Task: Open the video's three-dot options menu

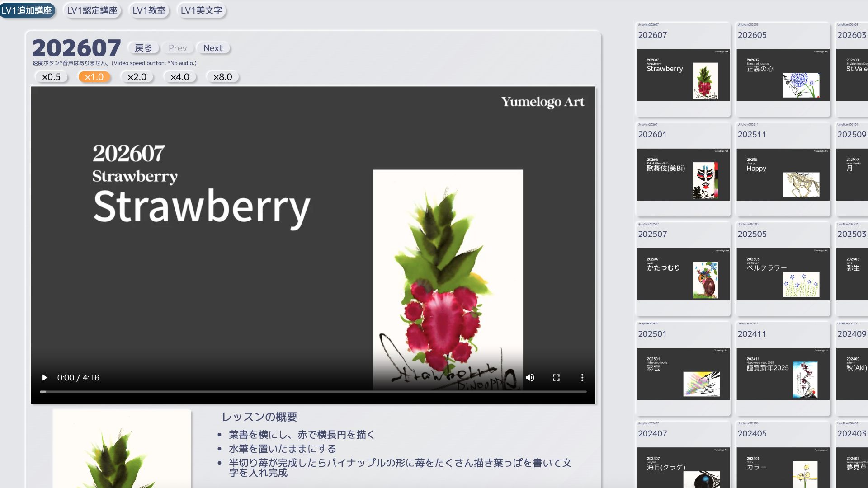Action: 582,377
